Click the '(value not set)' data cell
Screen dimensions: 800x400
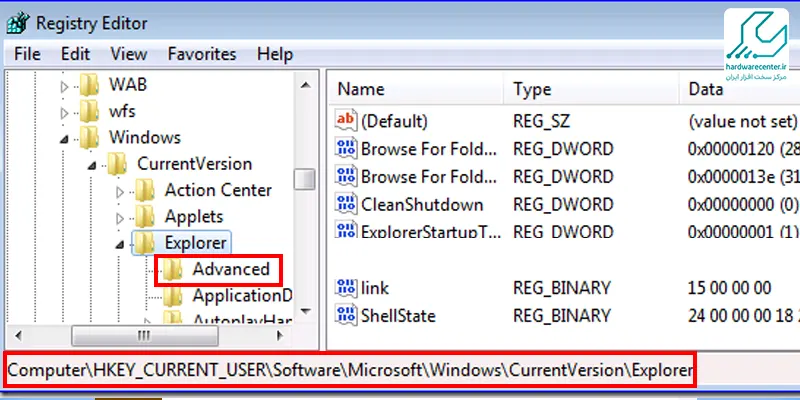(x=742, y=121)
